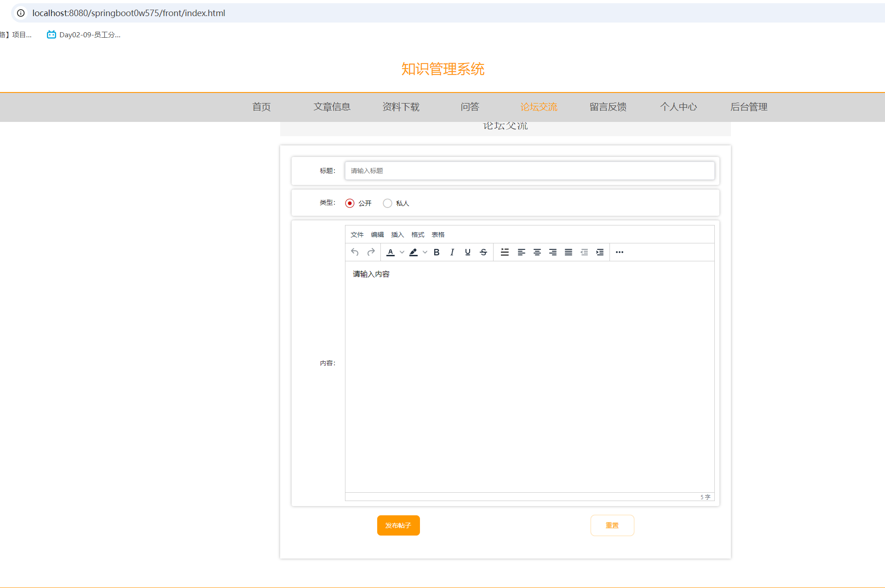Click the site info icon in address bar

pos(21,13)
